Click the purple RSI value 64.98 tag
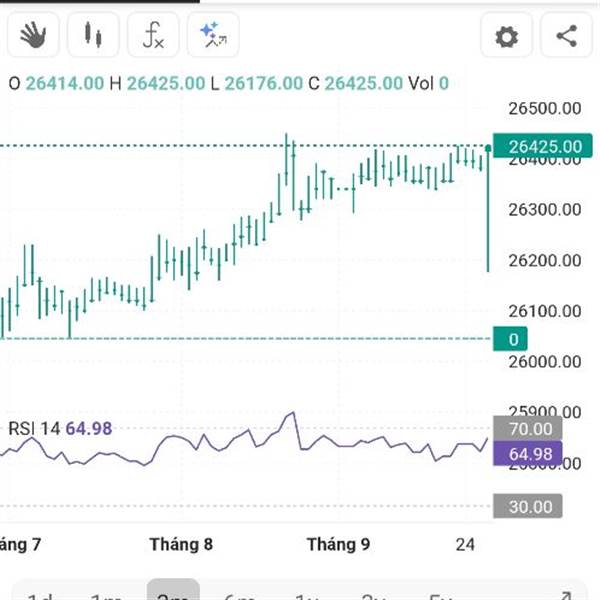600x600 pixels. [529, 455]
